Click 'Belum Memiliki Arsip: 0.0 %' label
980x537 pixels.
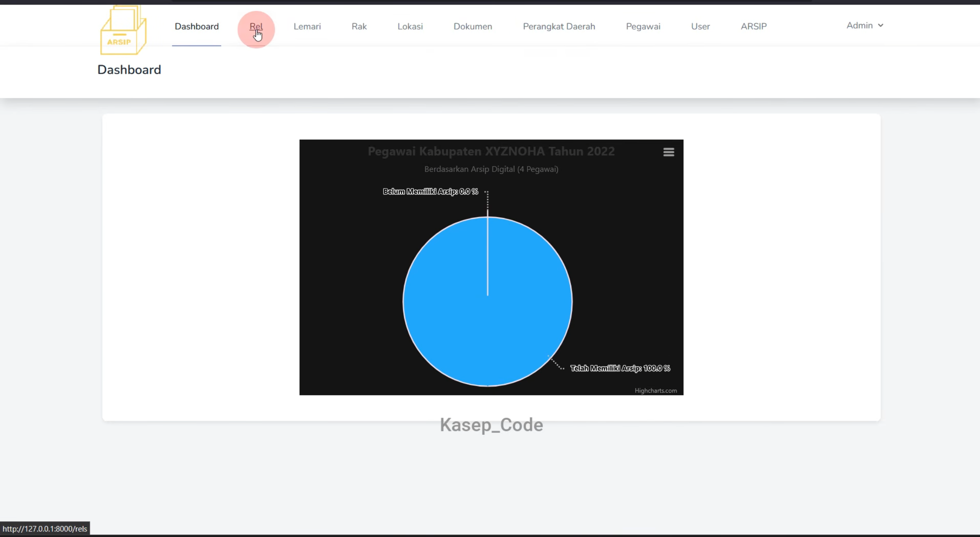431,192
